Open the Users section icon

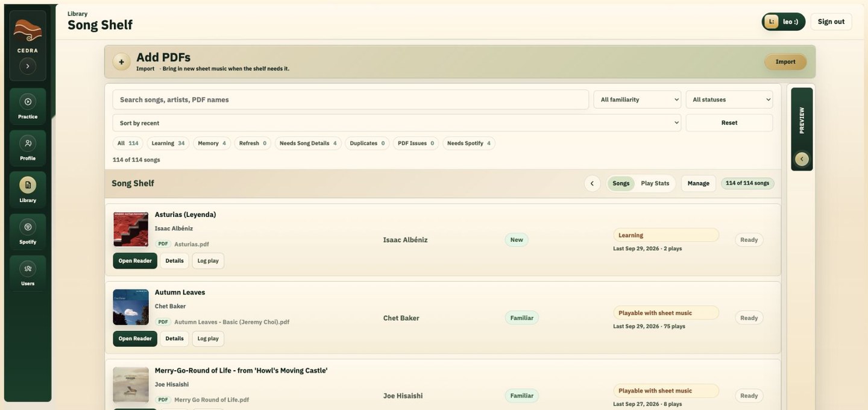pos(28,268)
